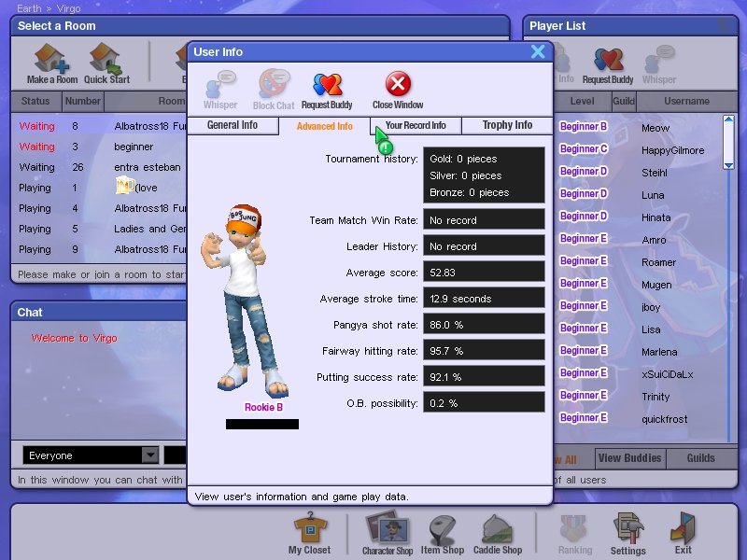Click Player List scrollbar up arrow
Viewport: 747px width, 560px height.
point(728,119)
